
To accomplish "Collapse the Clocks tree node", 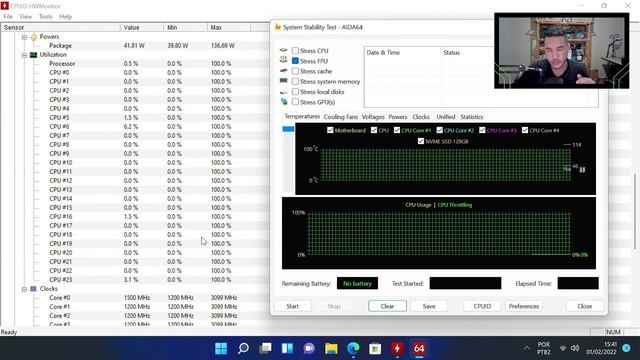I will coord(24,289).
